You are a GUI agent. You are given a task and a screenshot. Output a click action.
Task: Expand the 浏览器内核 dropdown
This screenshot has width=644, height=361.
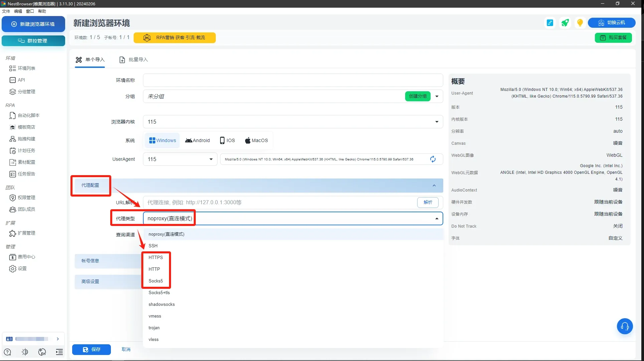tap(437, 122)
